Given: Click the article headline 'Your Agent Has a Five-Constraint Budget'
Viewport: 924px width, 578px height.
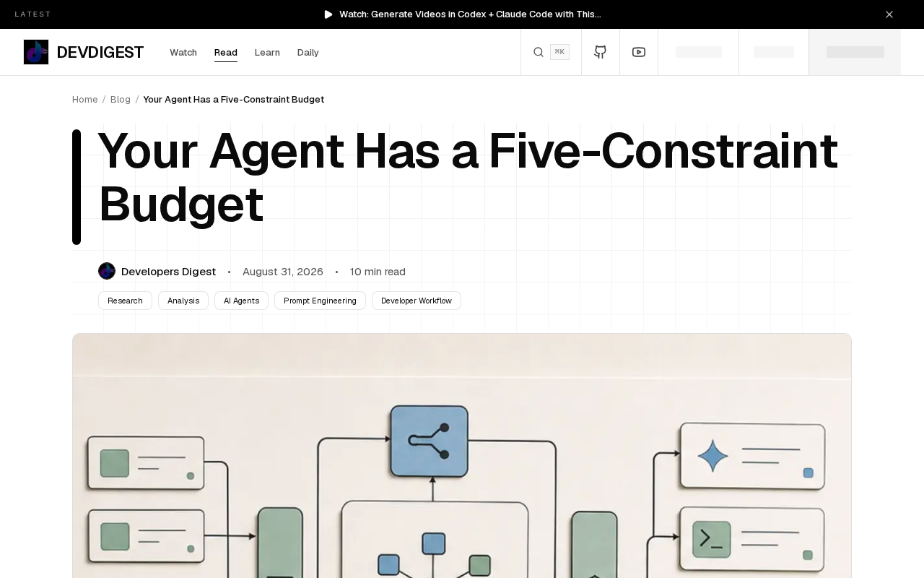Looking at the screenshot, I should [x=468, y=178].
